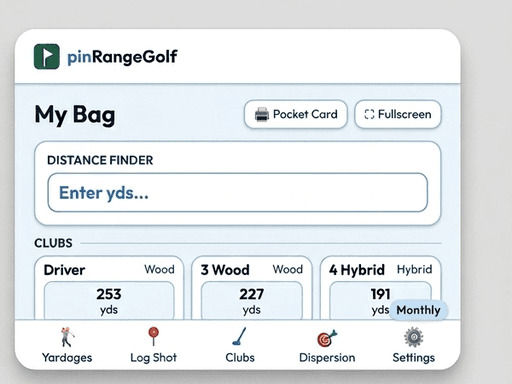Select the Monthly badge
This screenshot has height=384, width=512.
(418, 310)
